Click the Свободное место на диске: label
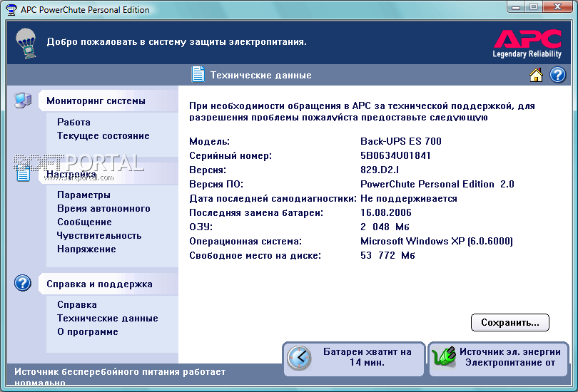 click(x=255, y=255)
